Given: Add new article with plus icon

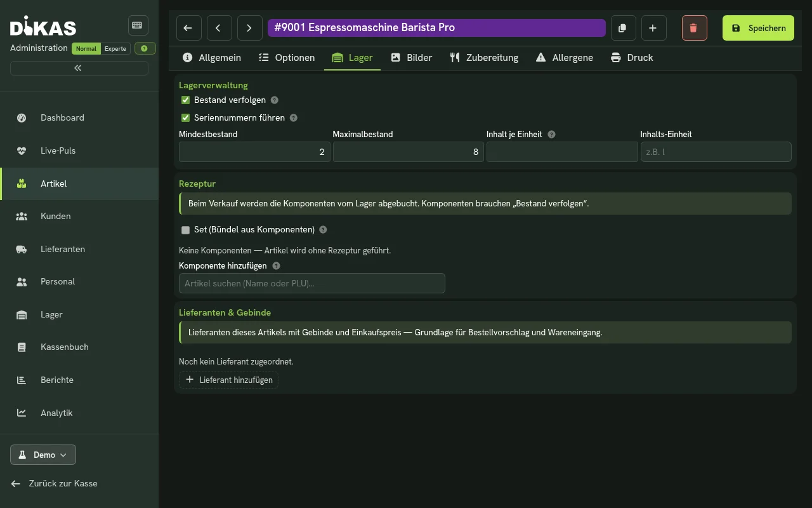Looking at the screenshot, I should tap(653, 28).
